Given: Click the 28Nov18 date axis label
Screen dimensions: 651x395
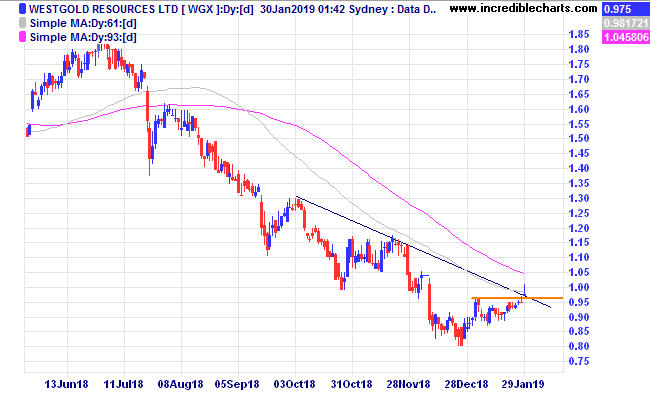Looking at the screenshot, I should [x=409, y=384].
